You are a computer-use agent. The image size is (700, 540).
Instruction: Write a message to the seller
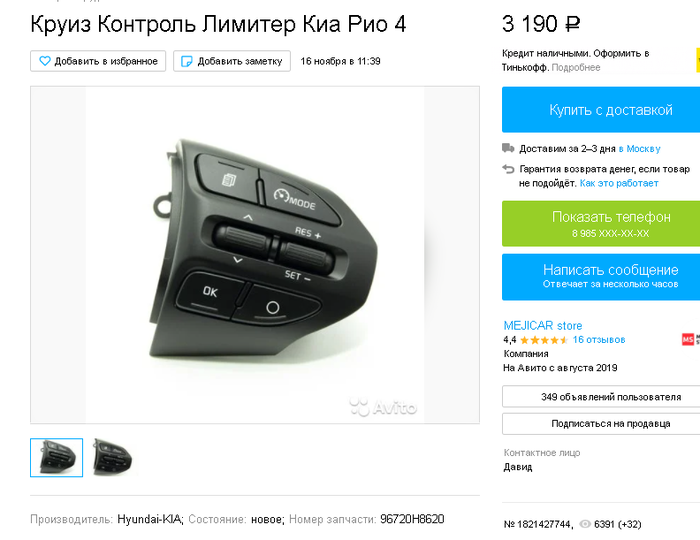click(x=601, y=277)
